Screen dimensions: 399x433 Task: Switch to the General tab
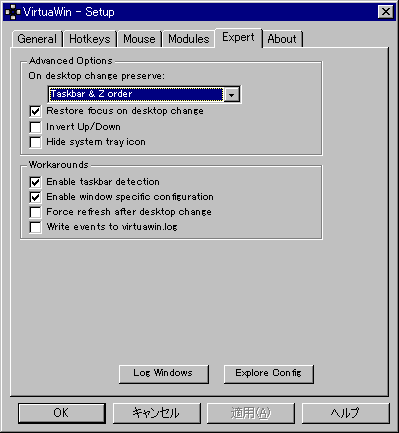37,39
